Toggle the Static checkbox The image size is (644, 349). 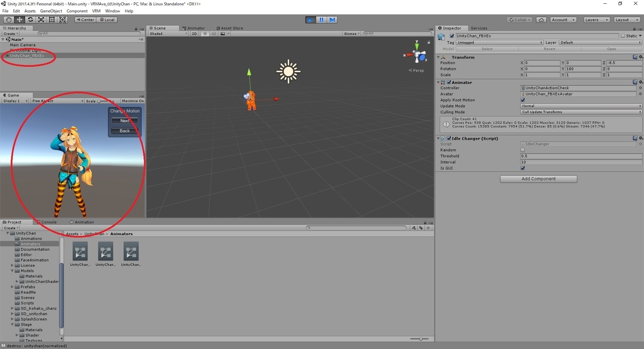623,36
